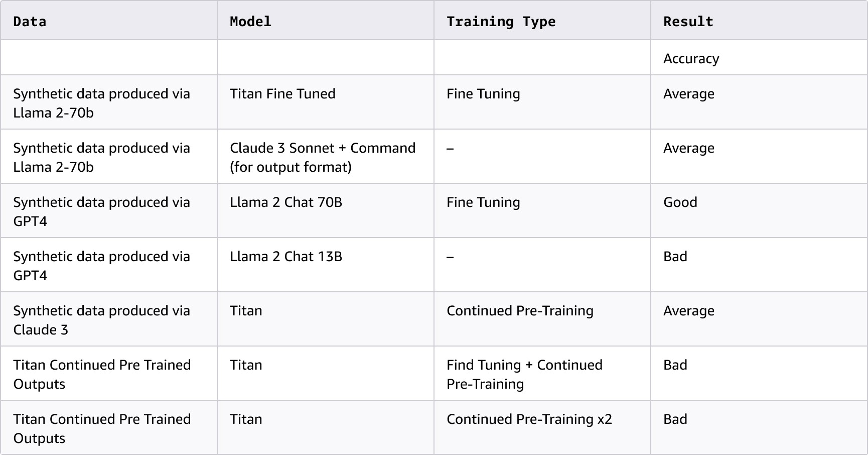Click Average result in the Claude 3 Sonnet row
Image resolution: width=868 pixels, height=455 pixels.
click(688, 148)
